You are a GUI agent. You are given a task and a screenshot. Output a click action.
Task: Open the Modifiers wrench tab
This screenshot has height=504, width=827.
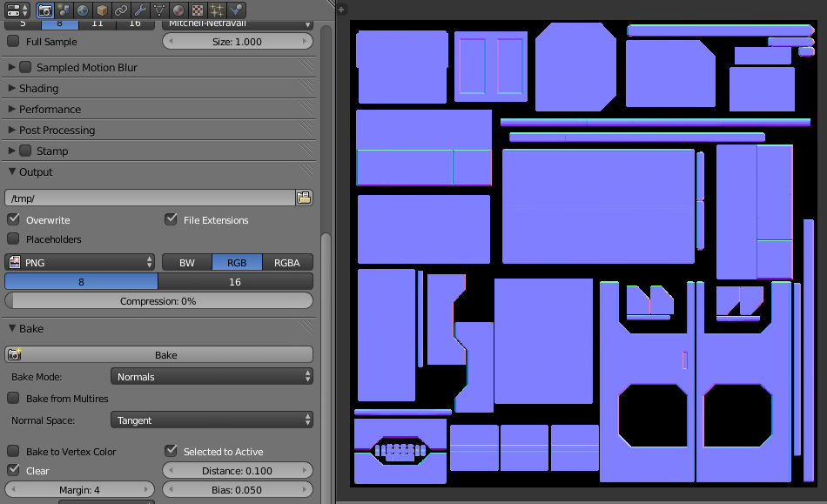click(x=140, y=10)
